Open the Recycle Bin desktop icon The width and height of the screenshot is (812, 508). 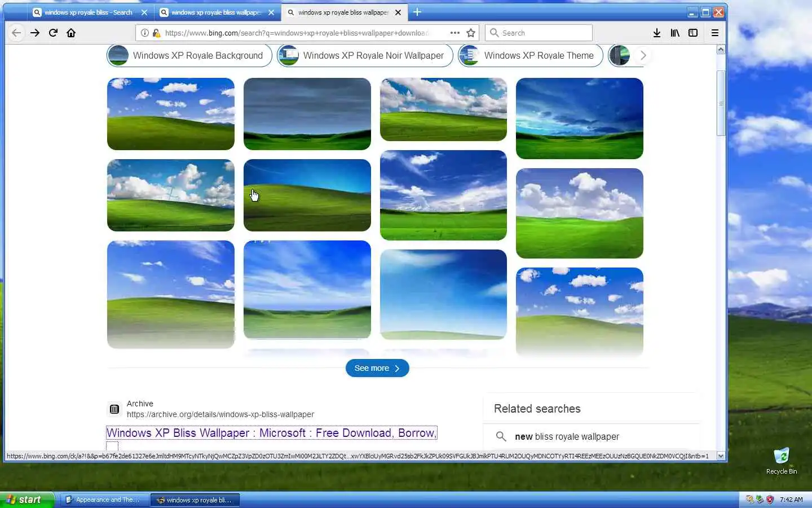[x=782, y=461]
